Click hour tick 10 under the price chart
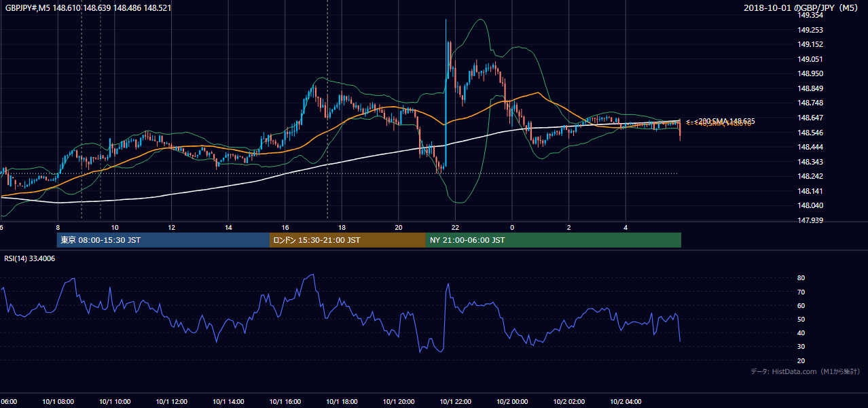The height and width of the screenshot is (408, 868). click(x=115, y=228)
